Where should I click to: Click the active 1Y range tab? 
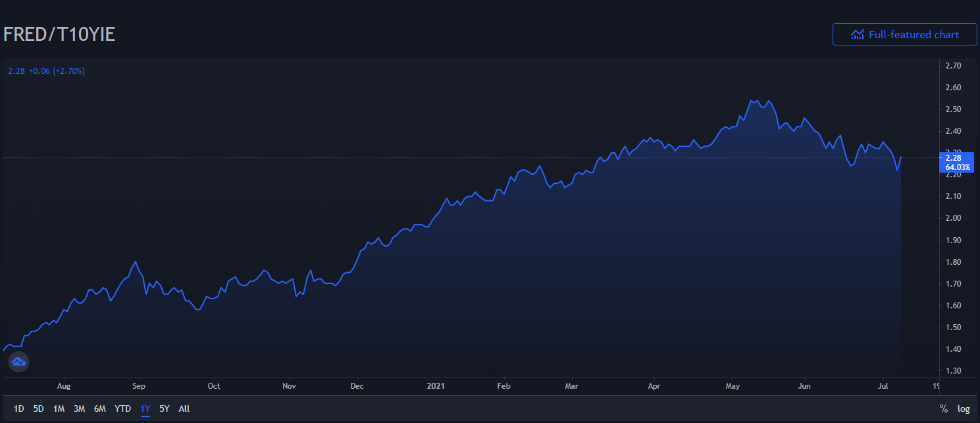pyautogui.click(x=145, y=409)
